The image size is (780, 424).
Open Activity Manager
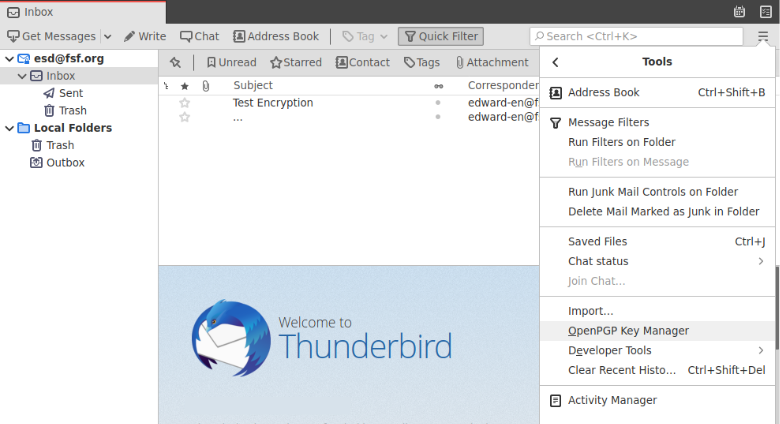(x=657, y=400)
